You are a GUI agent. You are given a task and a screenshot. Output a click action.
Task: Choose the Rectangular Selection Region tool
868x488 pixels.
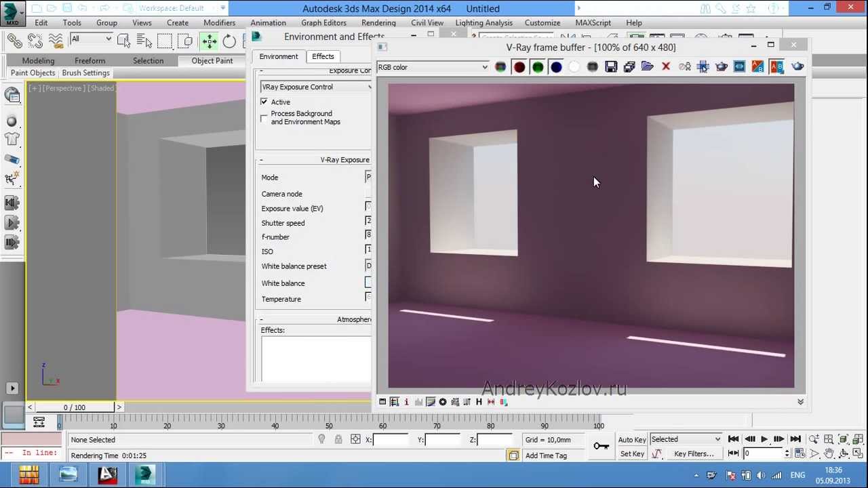[164, 41]
